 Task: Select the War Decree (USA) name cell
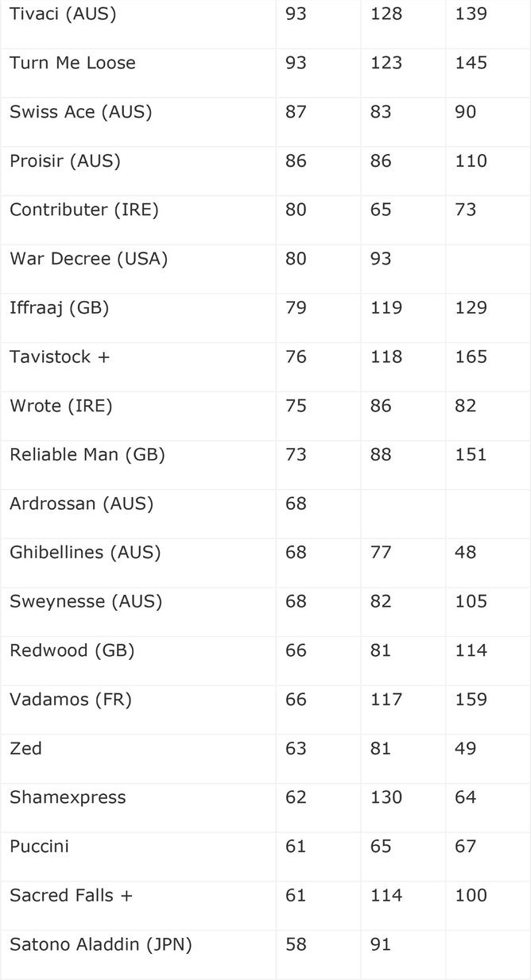[88, 259]
